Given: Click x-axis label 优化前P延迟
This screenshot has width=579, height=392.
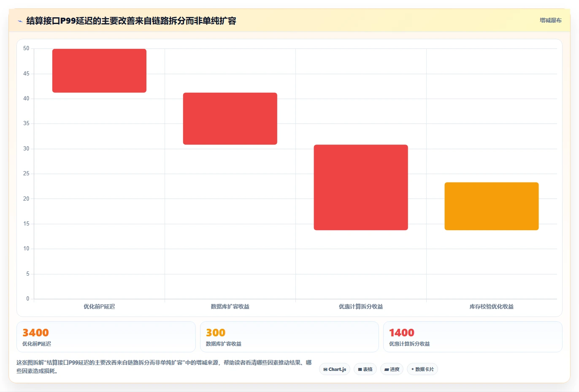Looking at the screenshot, I should pyautogui.click(x=99, y=306).
